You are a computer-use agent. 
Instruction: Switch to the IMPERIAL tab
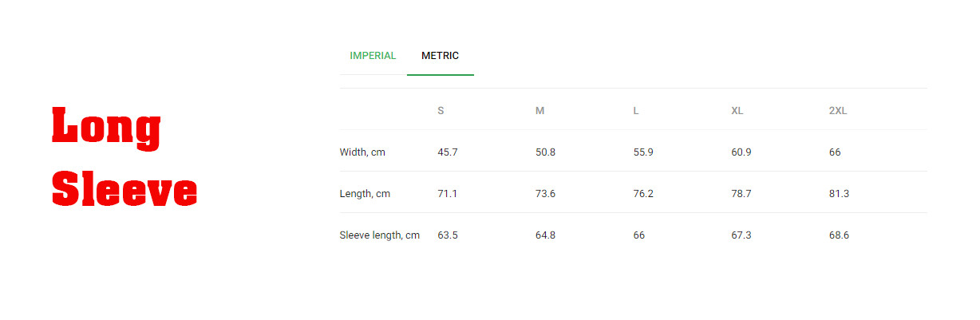click(x=373, y=56)
